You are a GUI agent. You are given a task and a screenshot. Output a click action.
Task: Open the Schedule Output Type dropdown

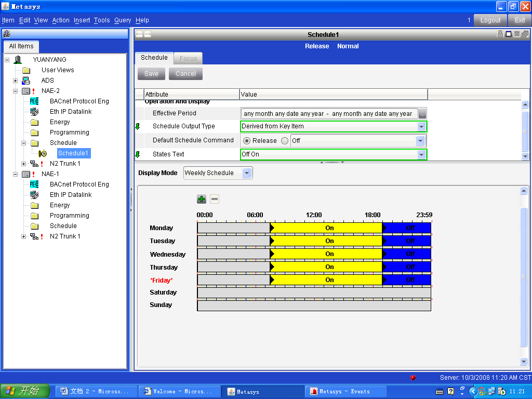[x=421, y=126]
